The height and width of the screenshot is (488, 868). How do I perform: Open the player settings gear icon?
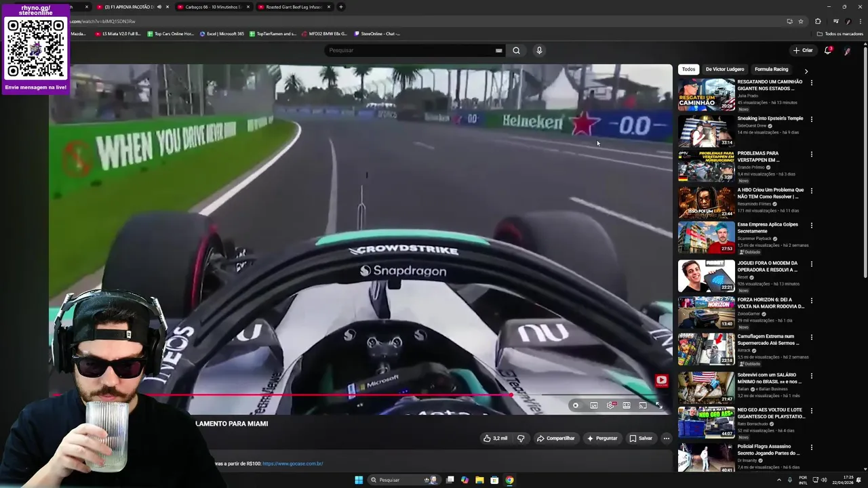pos(610,405)
